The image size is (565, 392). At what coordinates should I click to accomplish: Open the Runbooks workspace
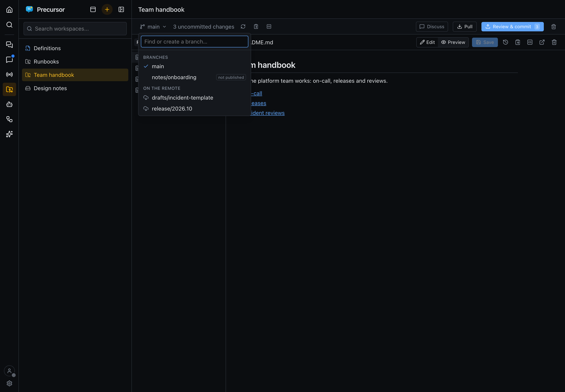coord(75,61)
